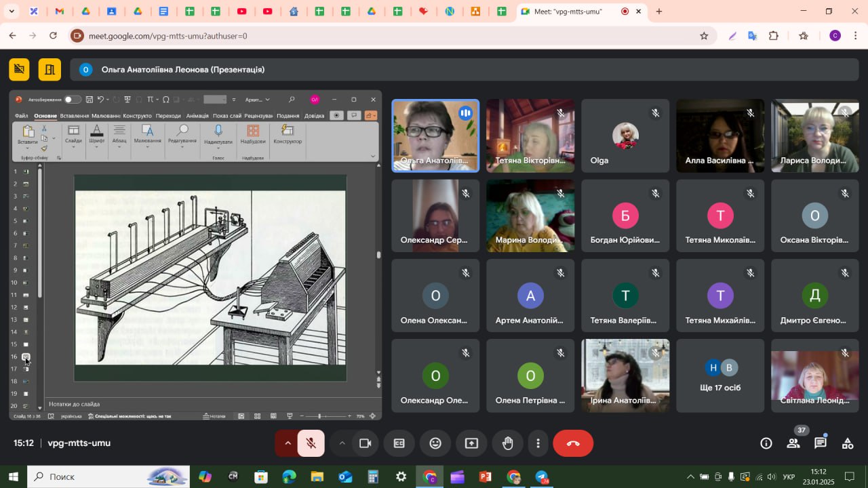Viewport: 868px width, 488px height.
Task: Open the emoji reactions panel
Action: [435, 443]
